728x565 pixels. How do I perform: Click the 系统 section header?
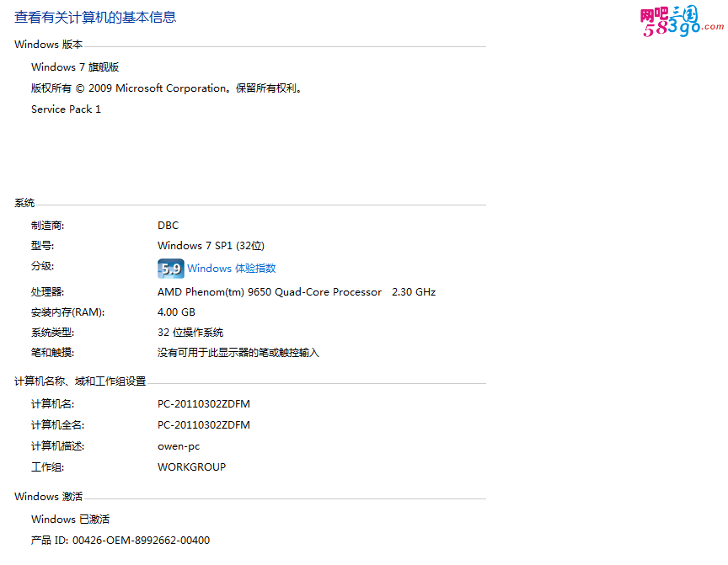(x=24, y=203)
